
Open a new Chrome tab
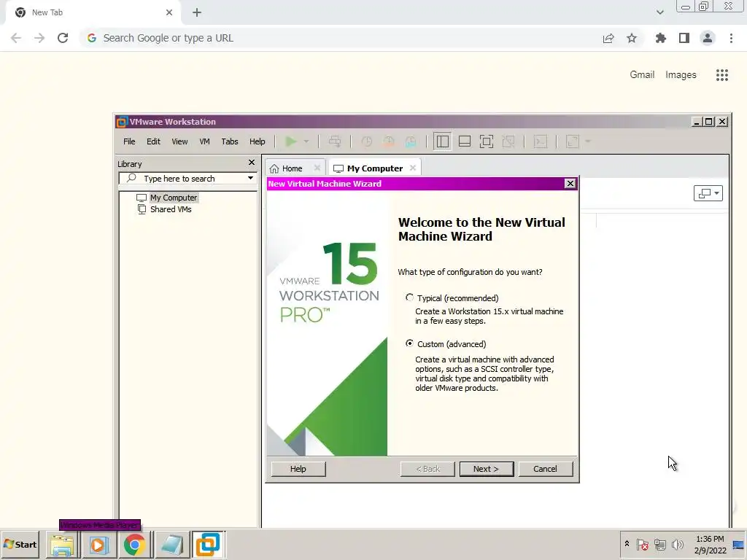tap(197, 13)
